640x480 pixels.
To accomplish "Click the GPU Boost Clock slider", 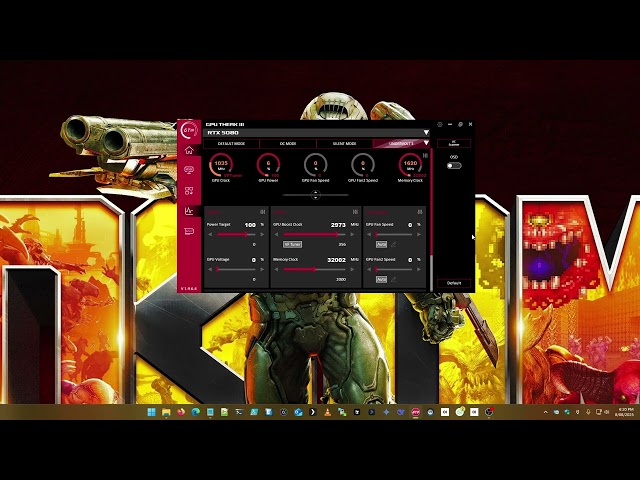I will [314, 235].
